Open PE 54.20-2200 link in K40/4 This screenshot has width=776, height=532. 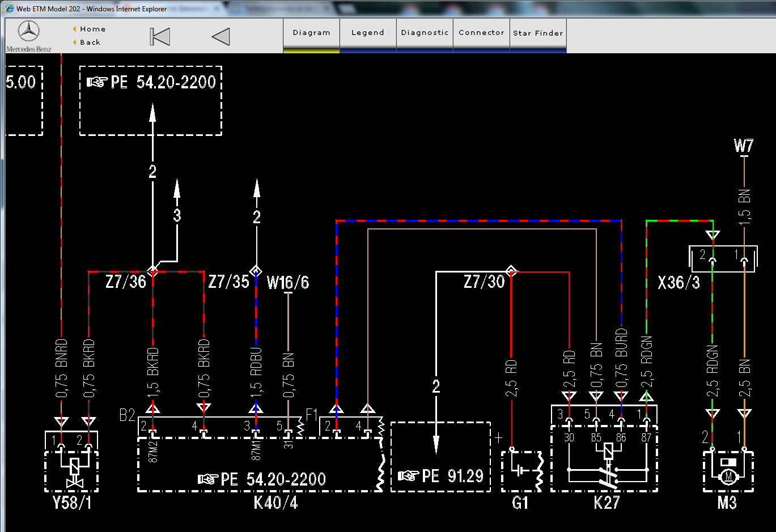point(261,479)
